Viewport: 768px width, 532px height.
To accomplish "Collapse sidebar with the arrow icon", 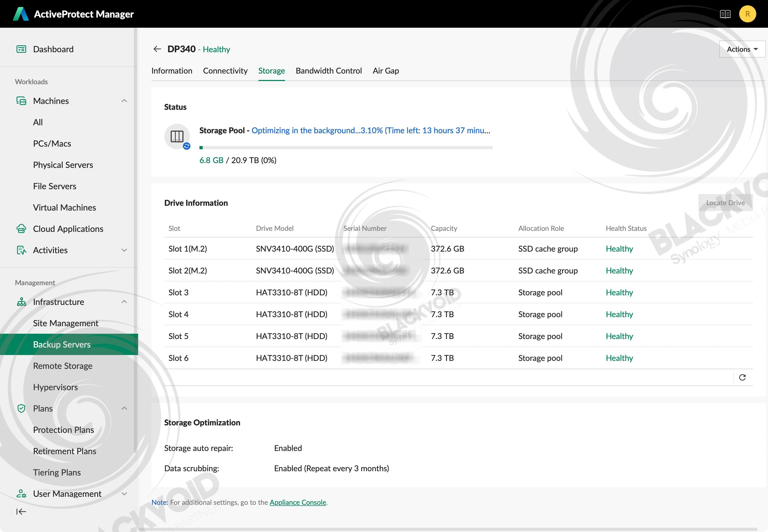I will point(21,512).
